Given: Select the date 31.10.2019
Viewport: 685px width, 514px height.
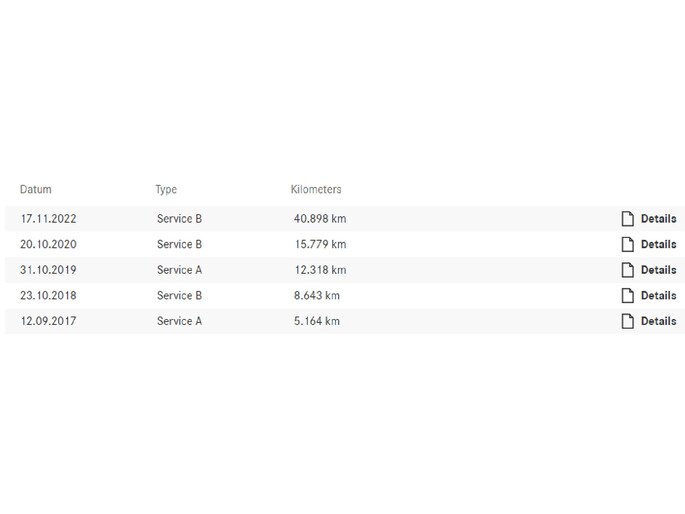Looking at the screenshot, I should tap(48, 270).
